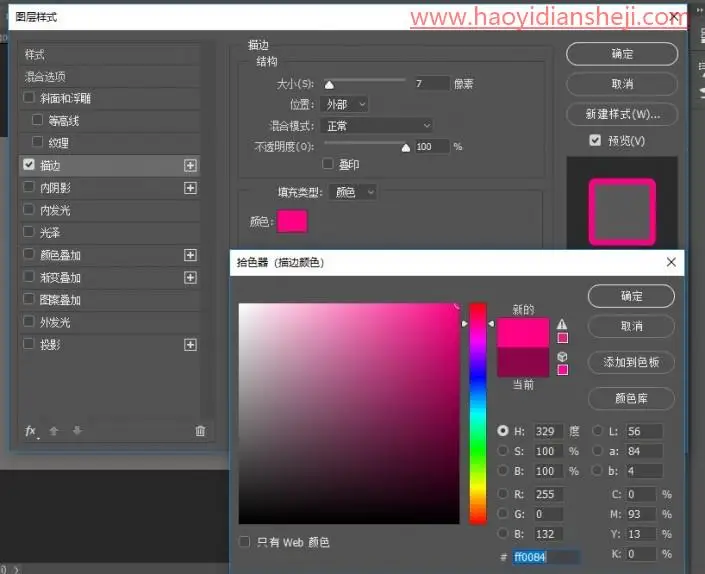Click the 颜色库 color libraries button
This screenshot has width=705, height=574.
(x=631, y=398)
